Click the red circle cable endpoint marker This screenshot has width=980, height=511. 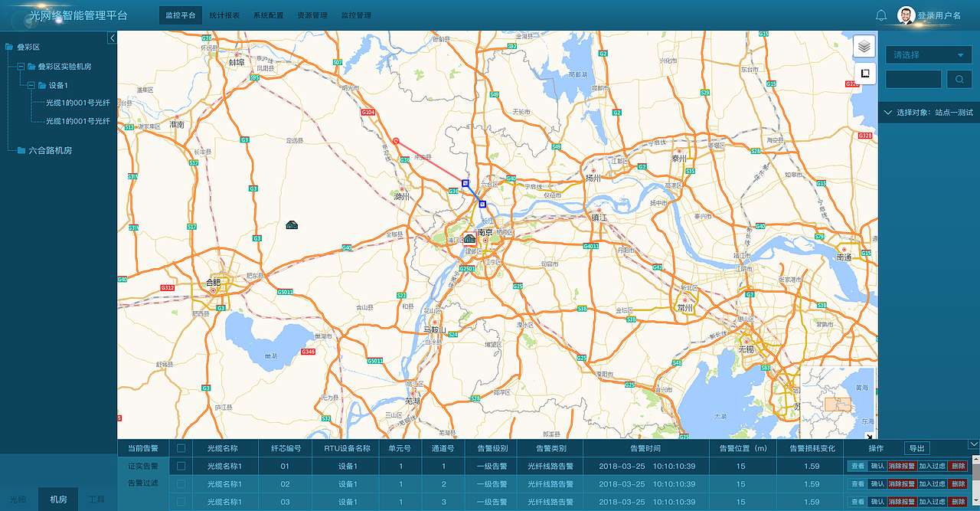click(x=396, y=141)
